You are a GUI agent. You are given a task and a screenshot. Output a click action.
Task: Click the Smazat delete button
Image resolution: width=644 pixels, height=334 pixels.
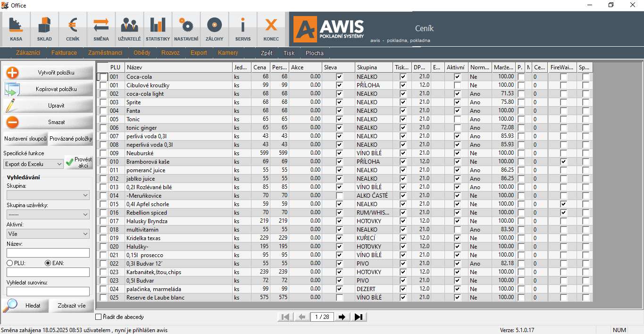pos(49,122)
